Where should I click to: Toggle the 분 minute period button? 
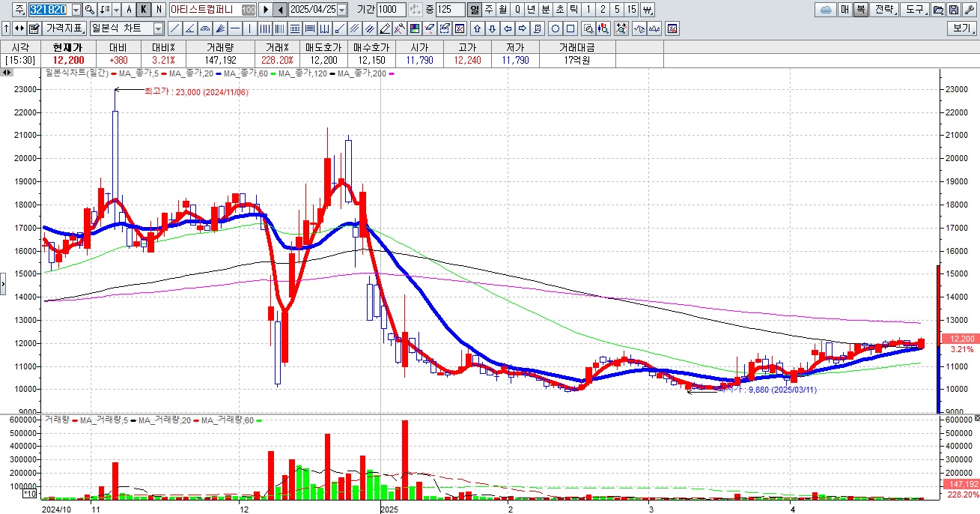pos(545,10)
